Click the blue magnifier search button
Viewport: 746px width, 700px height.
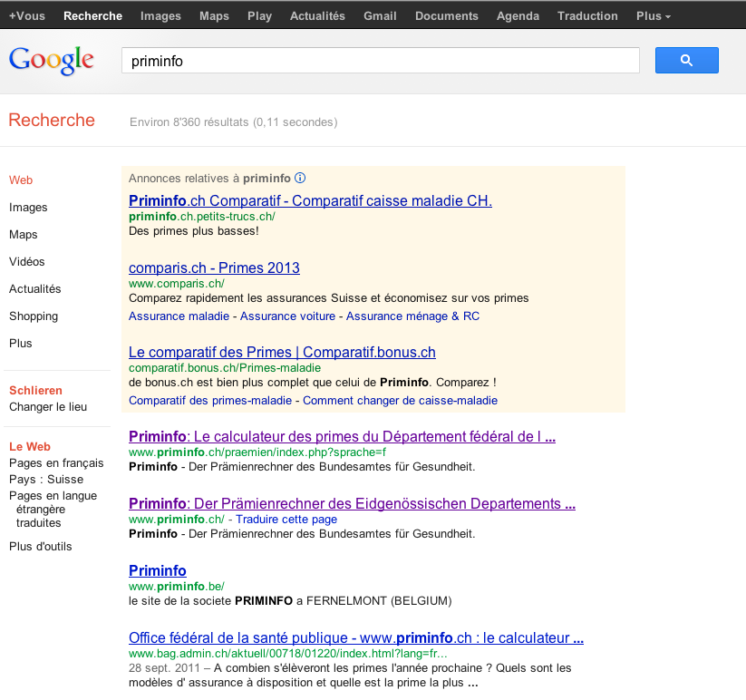686,60
